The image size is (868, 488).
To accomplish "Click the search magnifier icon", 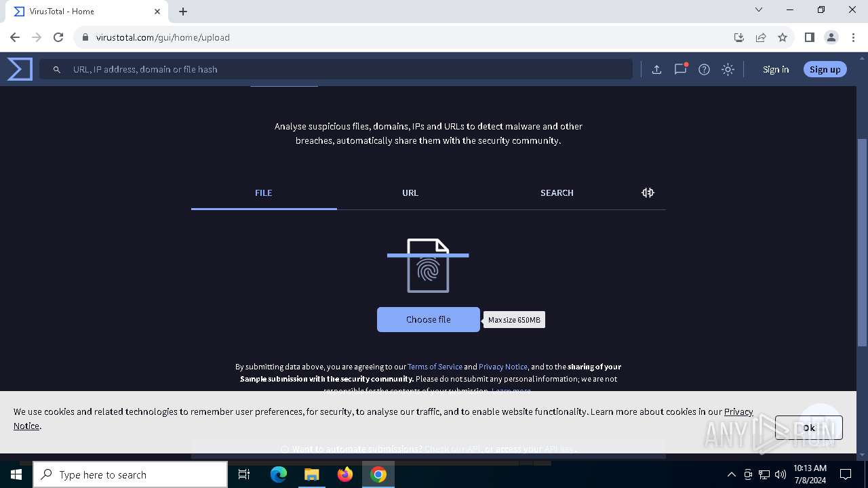I will point(57,69).
